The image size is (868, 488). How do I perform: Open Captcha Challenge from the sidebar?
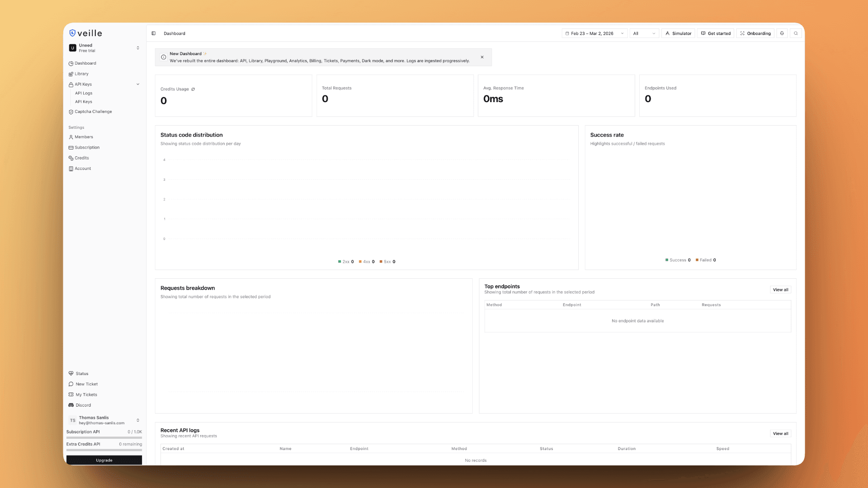coord(94,112)
